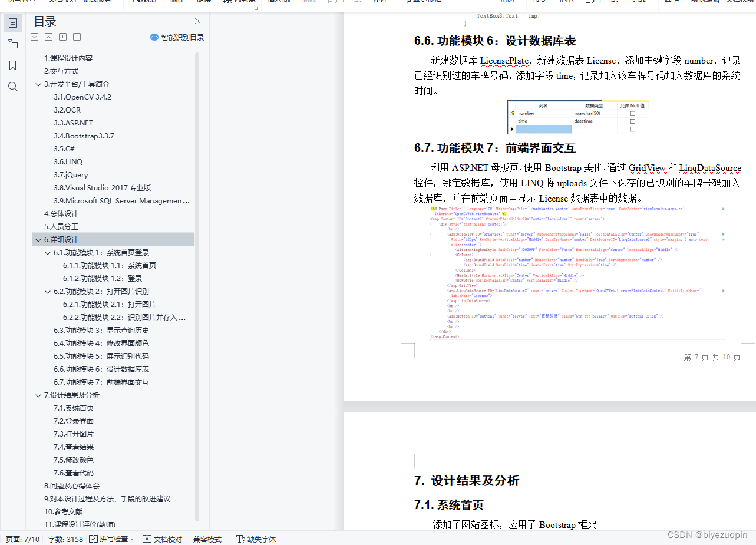Jump to 7.1.系统首页 in outline
756x545 pixels.
click(x=74, y=408)
